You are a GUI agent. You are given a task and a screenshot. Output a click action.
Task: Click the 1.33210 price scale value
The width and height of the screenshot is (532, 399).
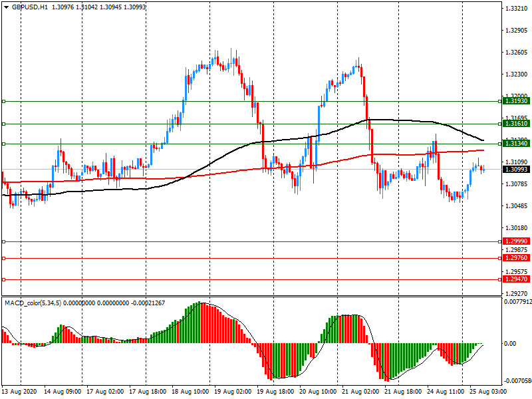click(517, 9)
